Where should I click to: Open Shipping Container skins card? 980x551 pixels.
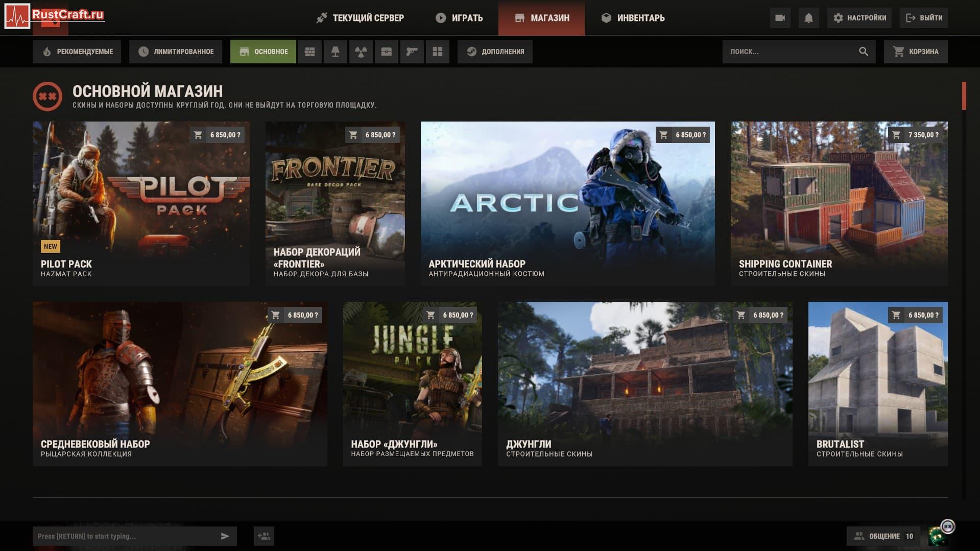coord(839,204)
